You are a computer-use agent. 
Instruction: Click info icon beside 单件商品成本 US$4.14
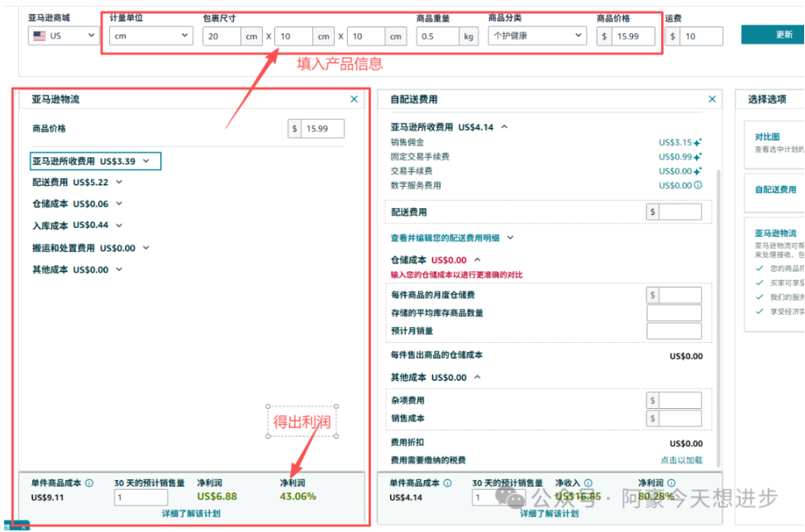point(448,482)
